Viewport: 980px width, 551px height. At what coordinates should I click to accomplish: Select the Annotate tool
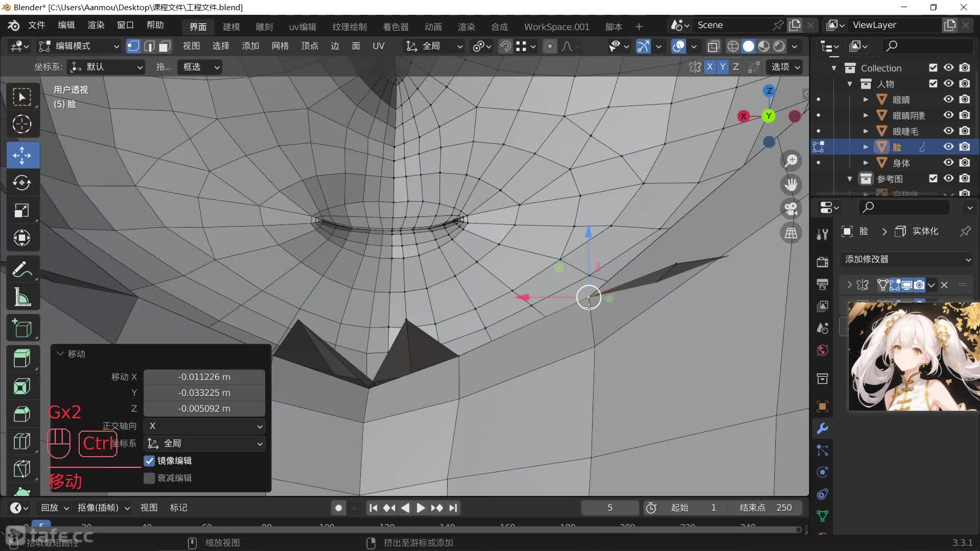(22, 269)
